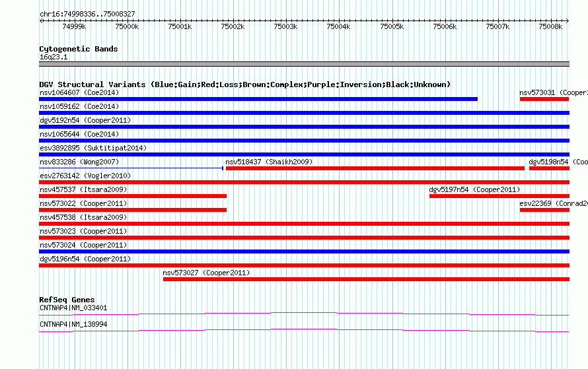Click the nsv457538 (Itsara2009) label
The width and height of the screenshot is (588, 369).
[83, 217]
